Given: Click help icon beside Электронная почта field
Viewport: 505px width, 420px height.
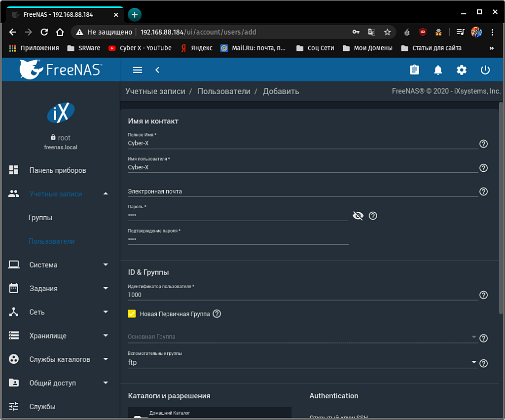Looking at the screenshot, I should point(483,191).
